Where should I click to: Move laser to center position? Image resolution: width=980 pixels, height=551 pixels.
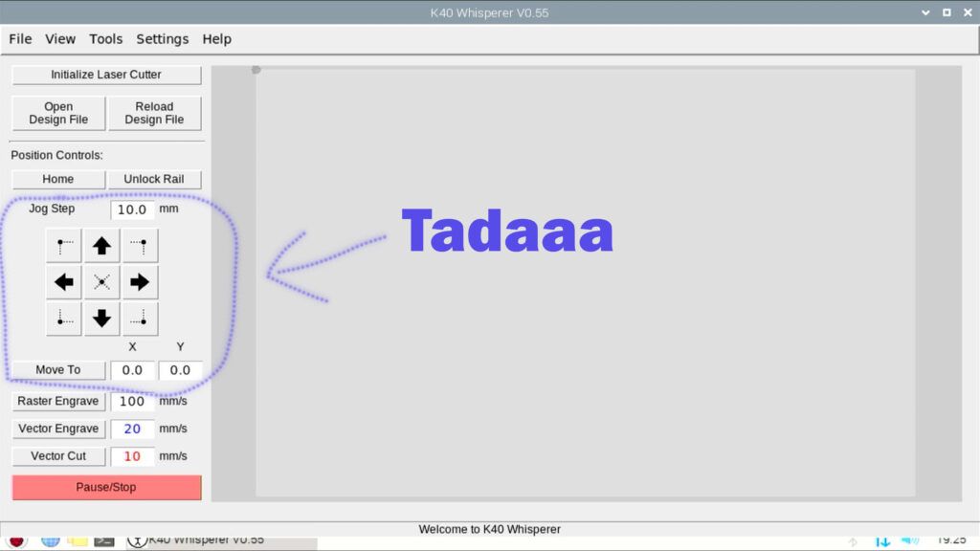click(x=101, y=282)
